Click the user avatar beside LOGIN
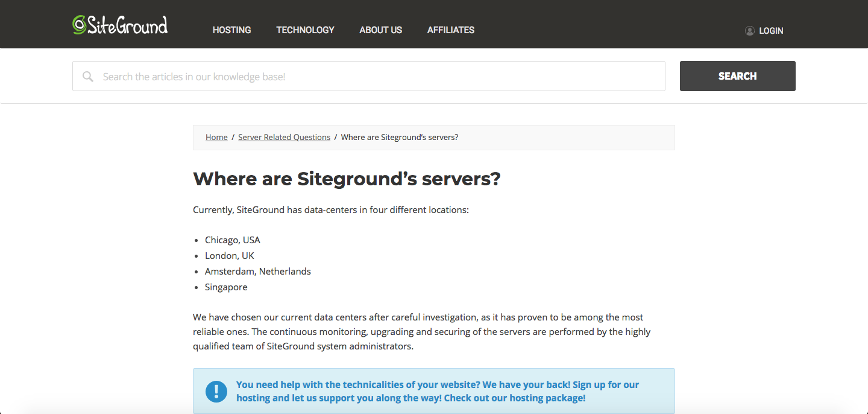This screenshot has height=414, width=868. (749, 30)
